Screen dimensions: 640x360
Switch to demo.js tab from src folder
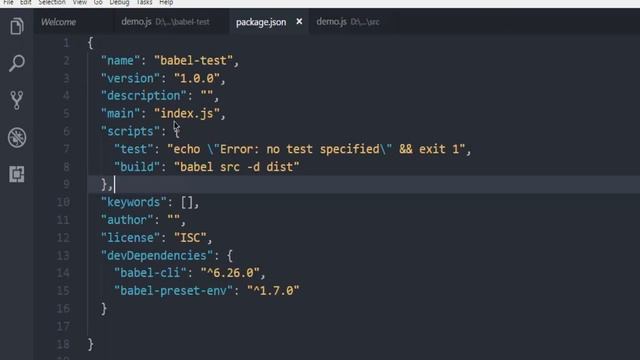[x=348, y=22]
